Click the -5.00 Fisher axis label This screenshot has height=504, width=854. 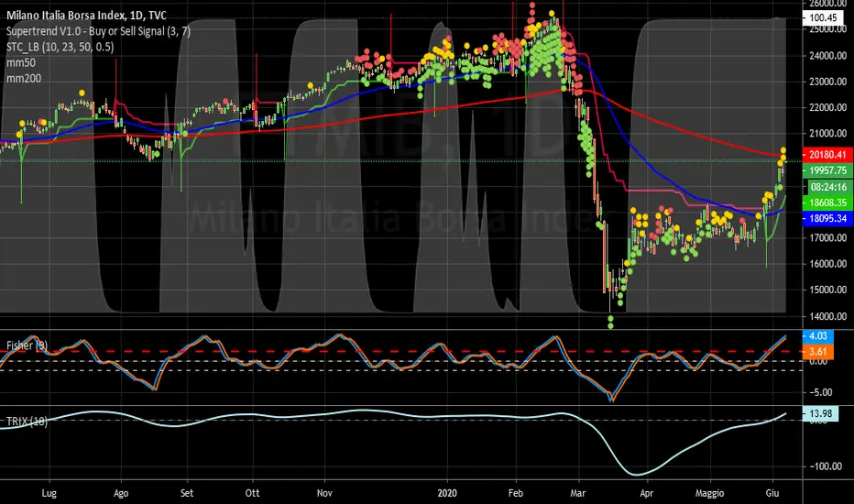point(820,392)
